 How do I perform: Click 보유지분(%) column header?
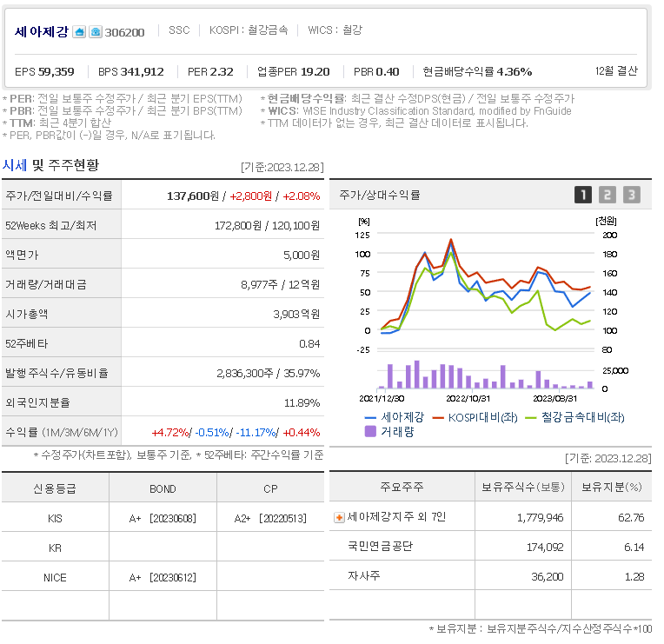pyautogui.click(x=612, y=487)
